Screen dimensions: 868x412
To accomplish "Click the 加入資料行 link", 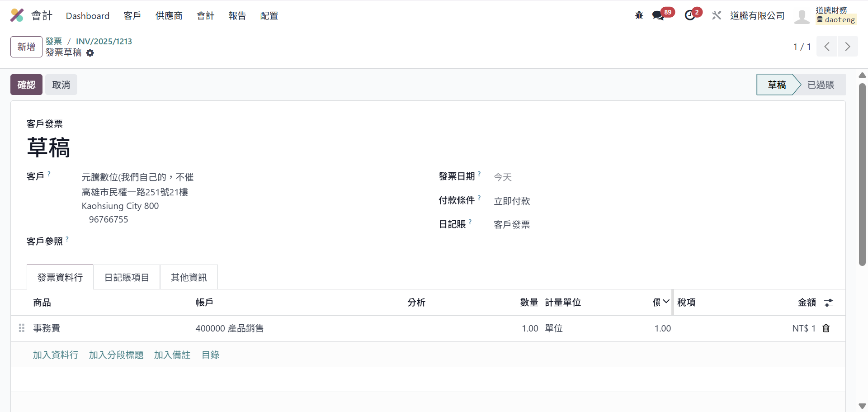I will coord(55,355).
